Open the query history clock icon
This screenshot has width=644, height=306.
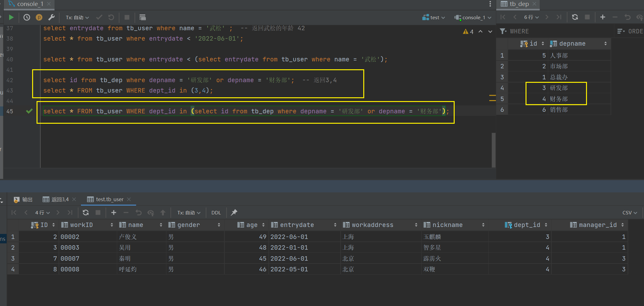point(27,17)
